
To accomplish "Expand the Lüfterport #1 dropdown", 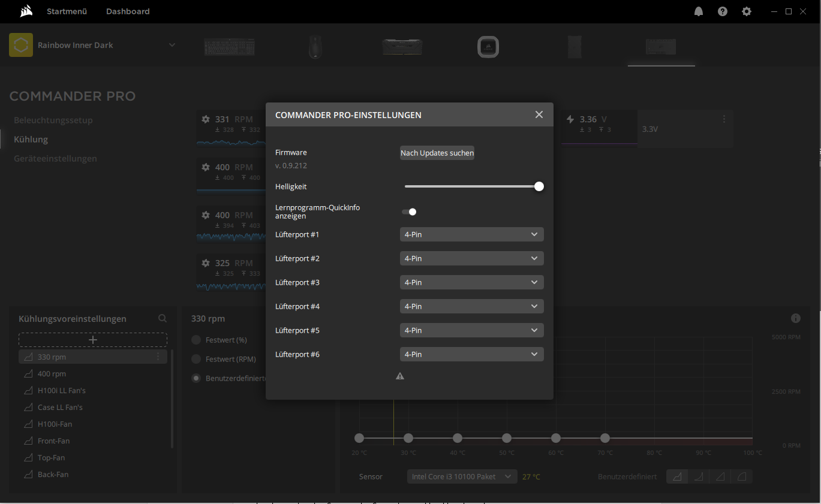I will (x=472, y=234).
